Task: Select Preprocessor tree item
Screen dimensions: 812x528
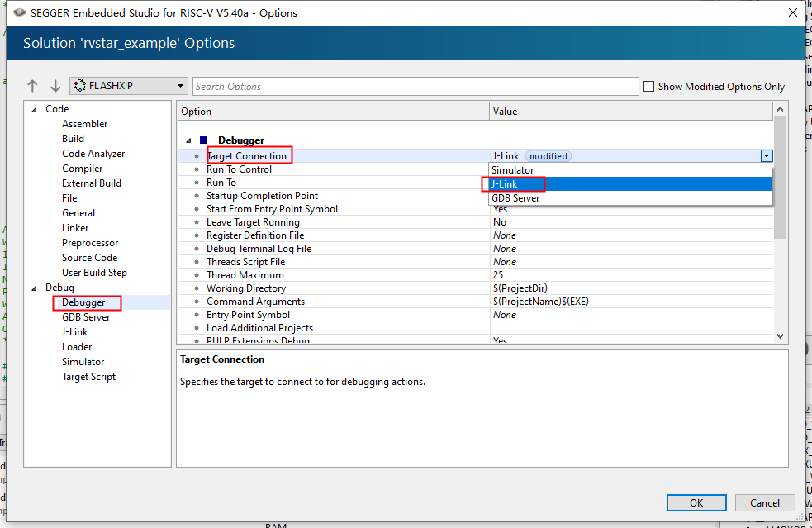Action: (x=90, y=243)
